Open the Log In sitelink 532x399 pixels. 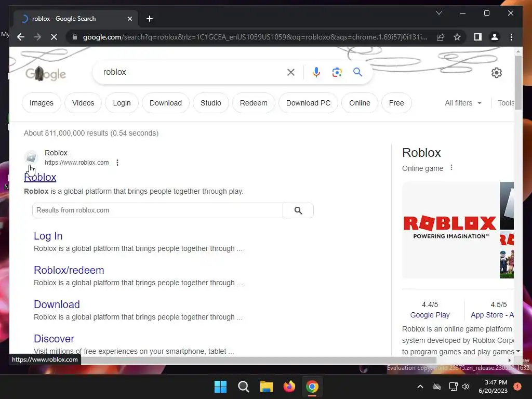[48, 236]
